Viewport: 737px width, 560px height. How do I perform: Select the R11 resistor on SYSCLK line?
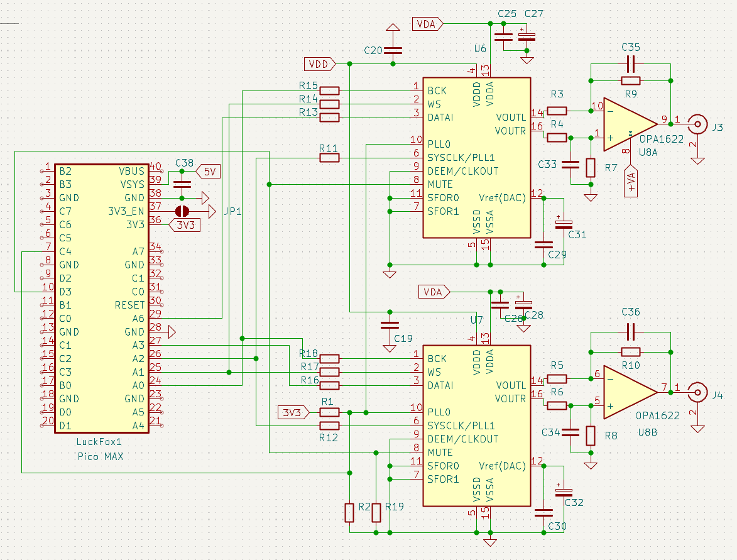point(330,158)
